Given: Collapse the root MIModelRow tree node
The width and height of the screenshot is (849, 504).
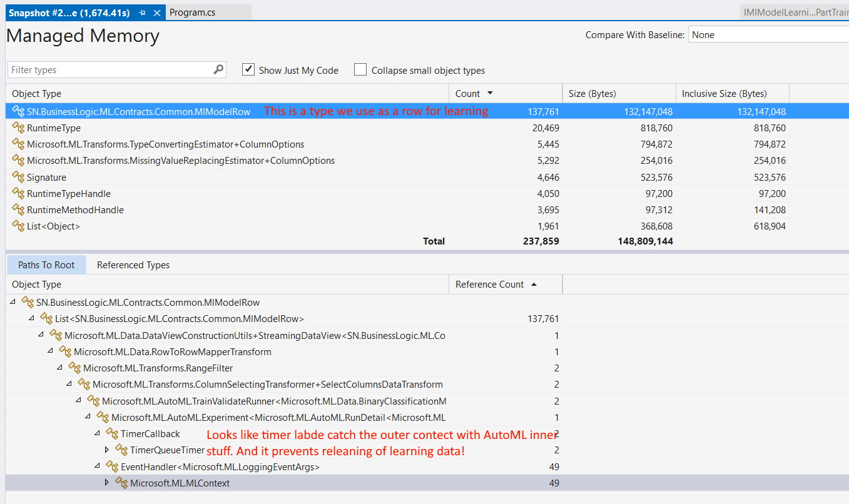Looking at the screenshot, I should point(13,303).
